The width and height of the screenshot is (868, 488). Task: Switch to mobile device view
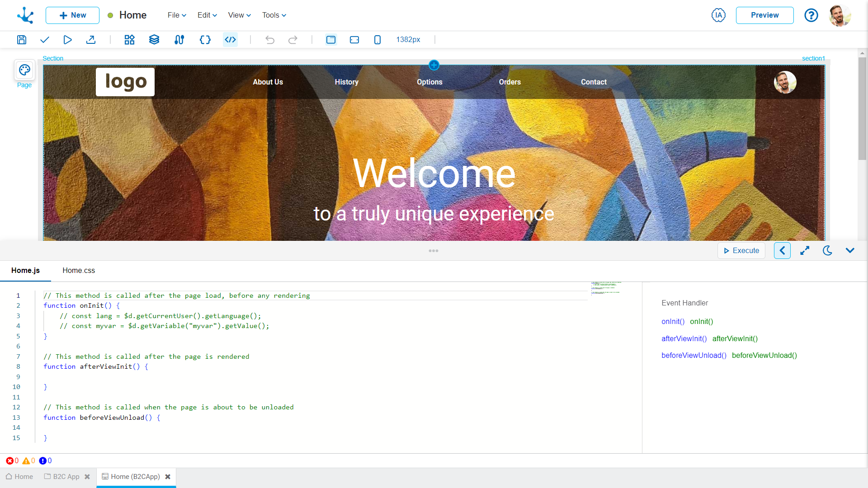377,40
